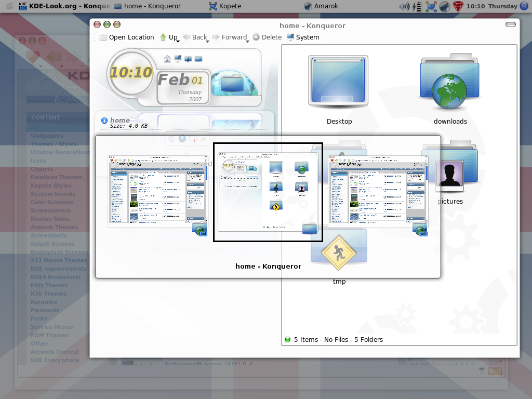Click the '5 Items - No Files - 5 Folders' status text
Image resolution: width=532 pixels, height=399 pixels.
pos(338,340)
